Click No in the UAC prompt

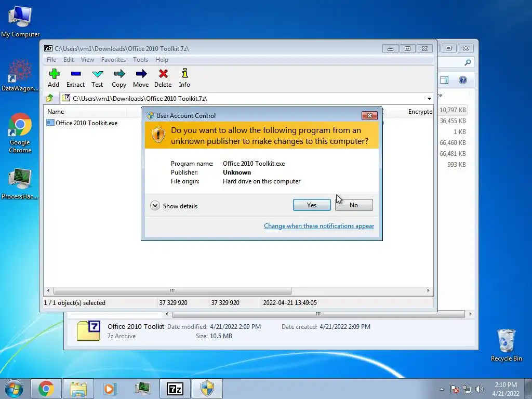(x=354, y=205)
